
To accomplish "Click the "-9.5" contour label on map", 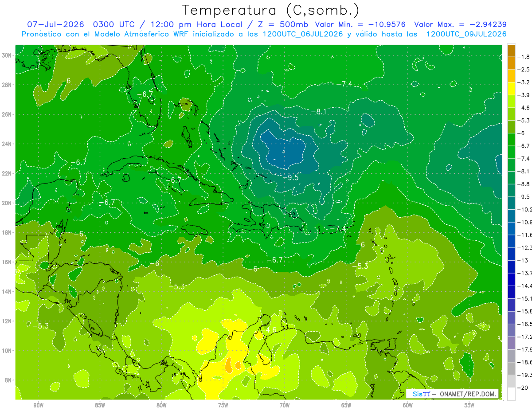I will pyautogui.click(x=291, y=177).
